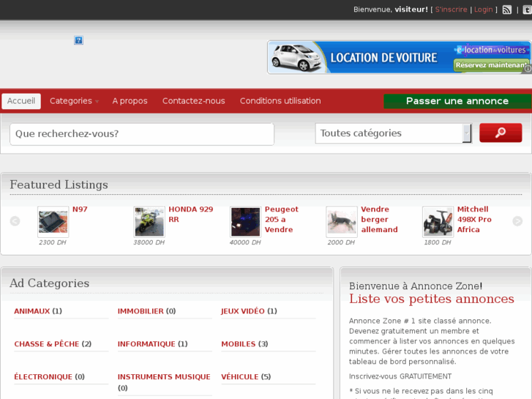The width and height of the screenshot is (532, 399).
Task: Click the Login link
Action: click(483, 10)
